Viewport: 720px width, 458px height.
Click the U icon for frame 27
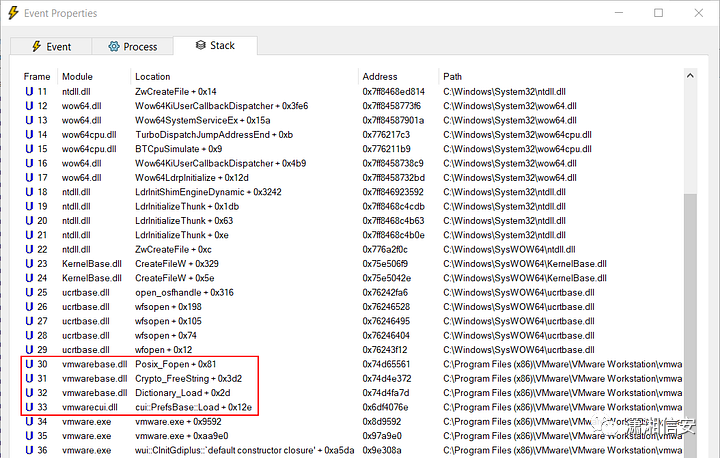[x=29, y=321]
